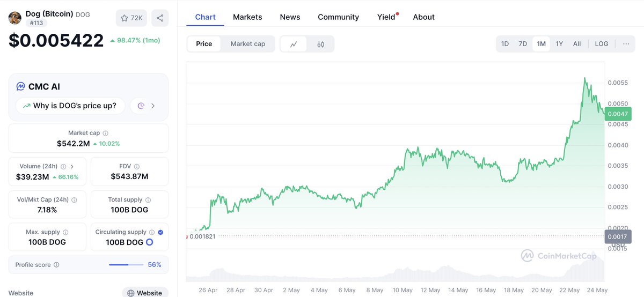Click the 98.47% (1mo) change text
The width and height of the screenshot is (644, 297).
pyautogui.click(x=135, y=40)
